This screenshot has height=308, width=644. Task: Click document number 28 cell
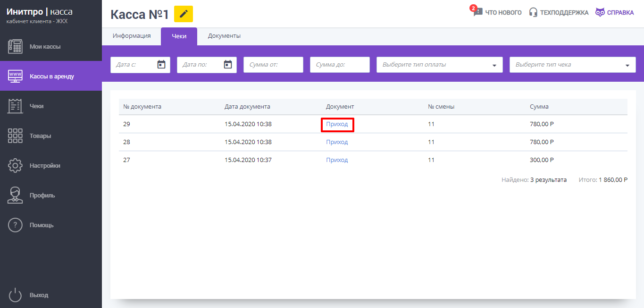pyautogui.click(x=126, y=142)
